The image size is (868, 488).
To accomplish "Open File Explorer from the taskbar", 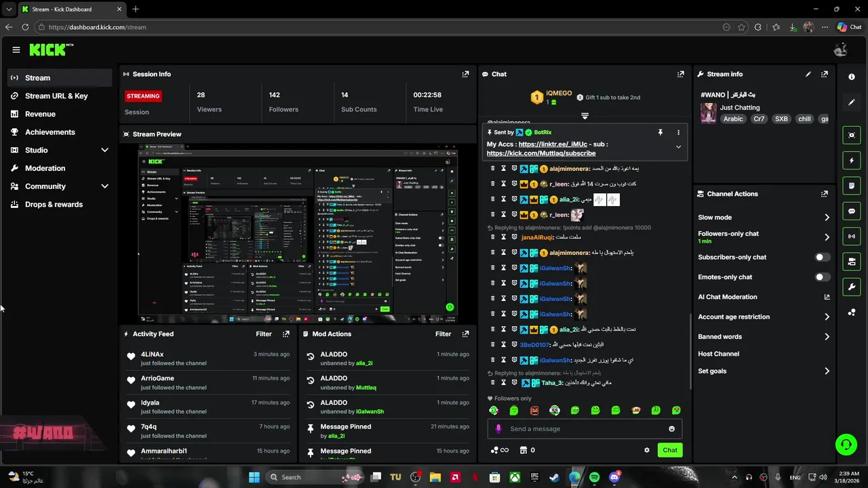I will pyautogui.click(x=435, y=477).
